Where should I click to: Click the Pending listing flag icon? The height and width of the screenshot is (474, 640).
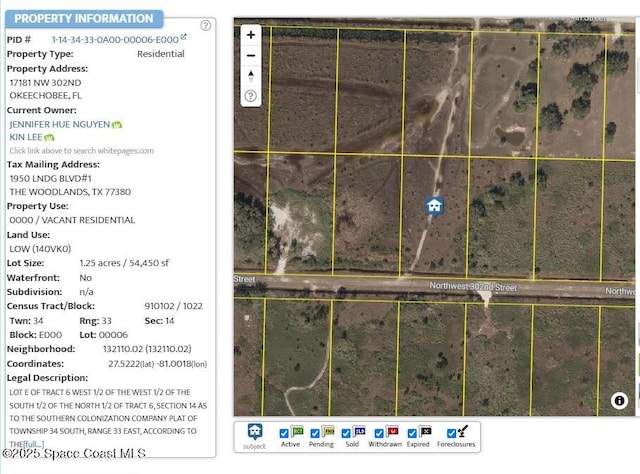(x=328, y=431)
